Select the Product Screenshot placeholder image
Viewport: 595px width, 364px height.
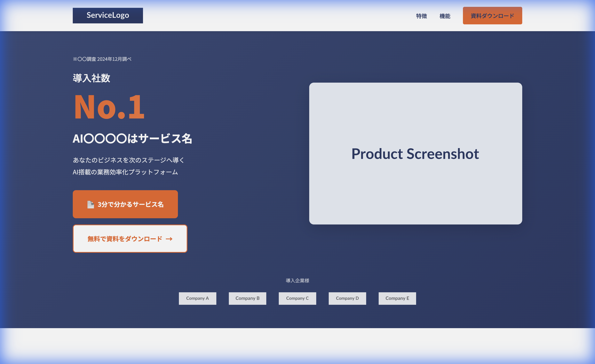[x=415, y=153]
